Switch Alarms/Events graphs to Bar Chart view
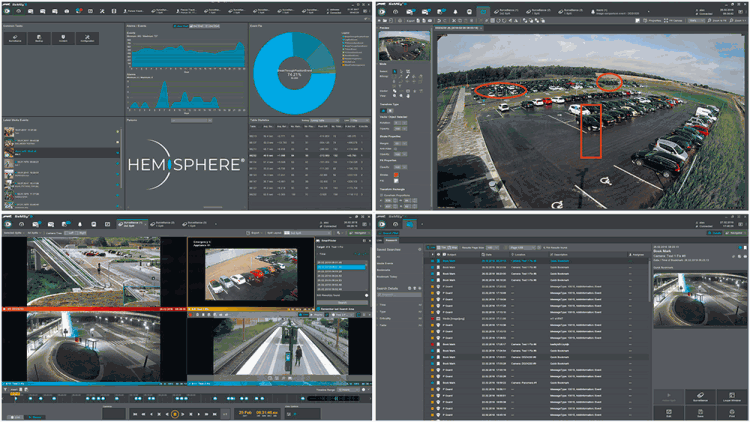This screenshot has height=422, width=750. (x=197, y=26)
